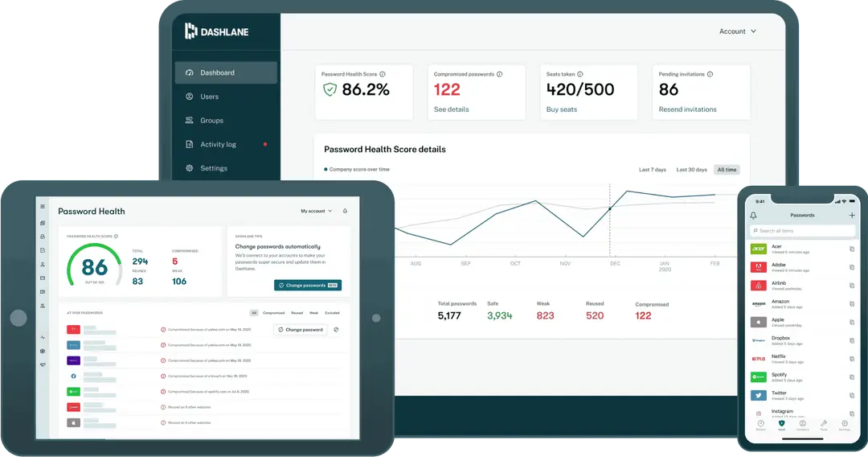Click Change passwords BETA button
This screenshot has width=868, height=457.
tap(308, 286)
